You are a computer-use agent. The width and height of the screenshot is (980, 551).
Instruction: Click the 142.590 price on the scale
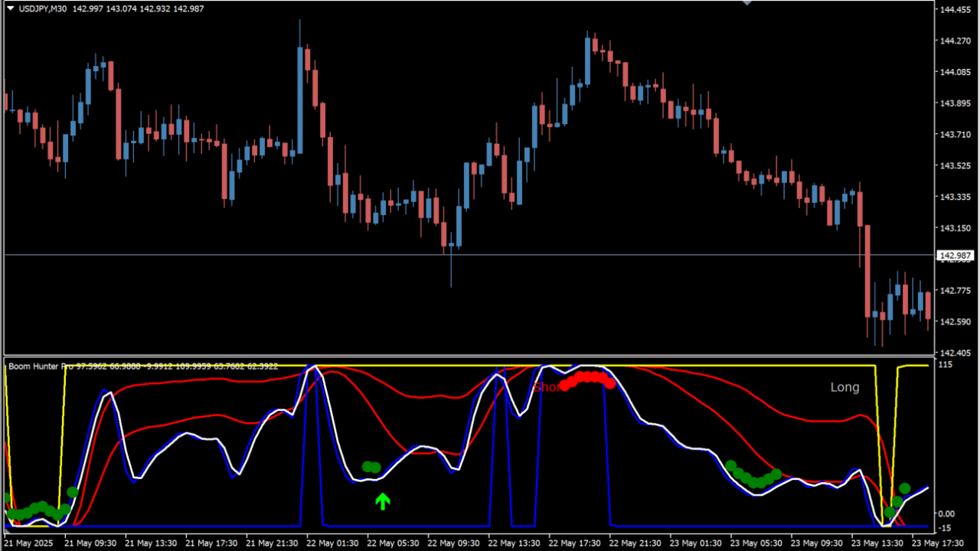point(955,321)
